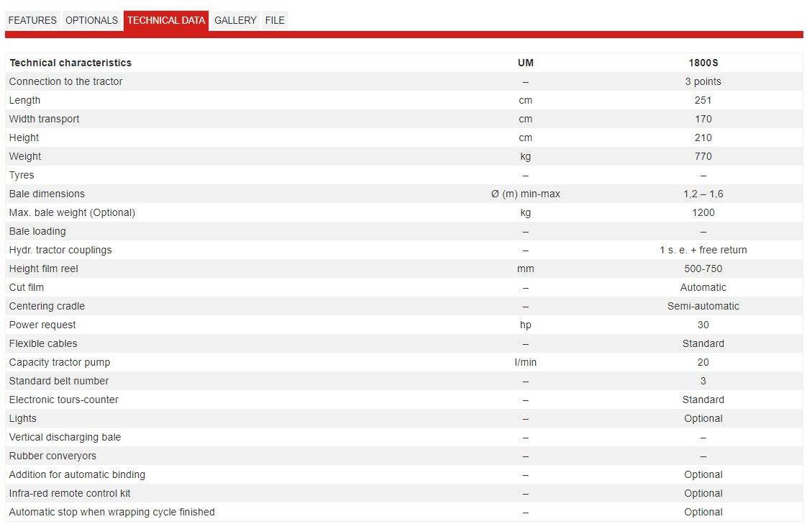Switch to the OPTIONALS tab

click(x=91, y=20)
